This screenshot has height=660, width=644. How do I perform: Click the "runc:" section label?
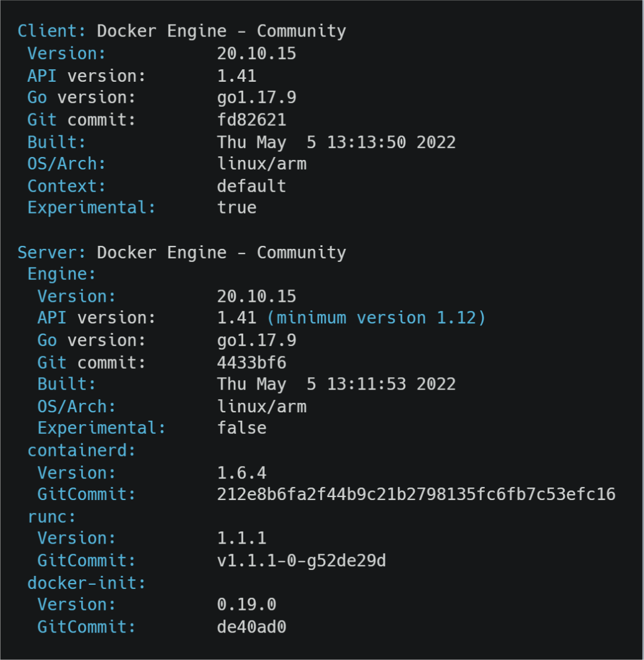(x=52, y=517)
